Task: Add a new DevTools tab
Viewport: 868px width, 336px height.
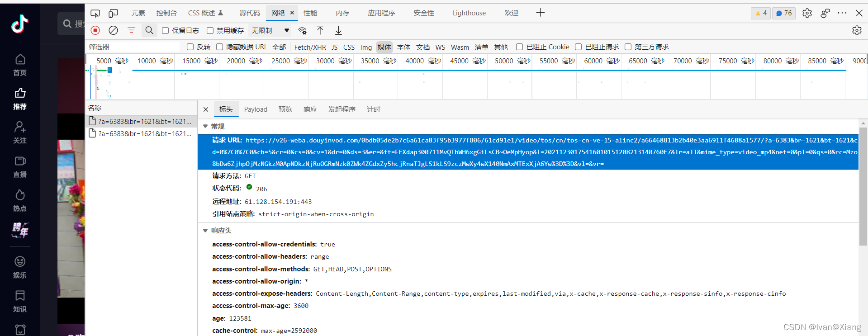Action: 540,13
